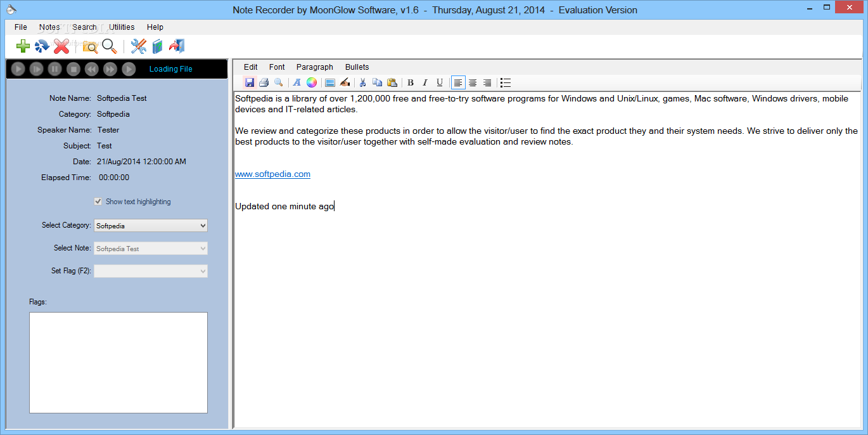Open the Help menu

click(155, 27)
